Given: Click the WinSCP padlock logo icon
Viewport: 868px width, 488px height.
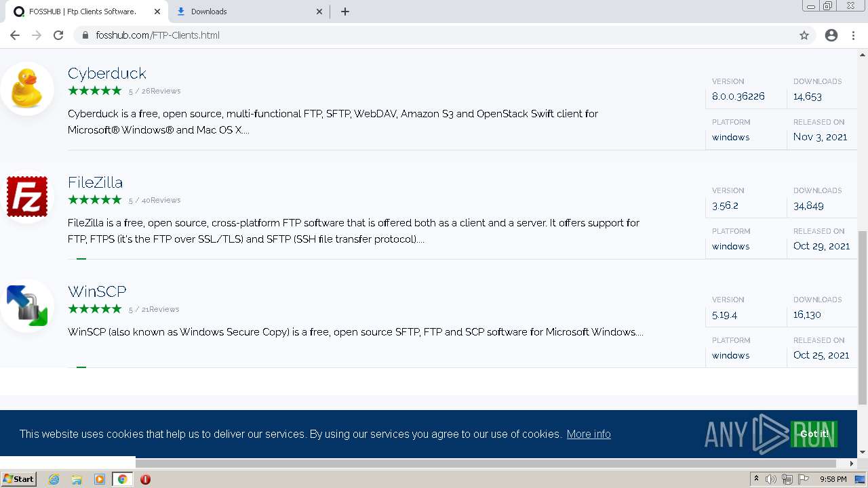Looking at the screenshot, I should 27,306.
